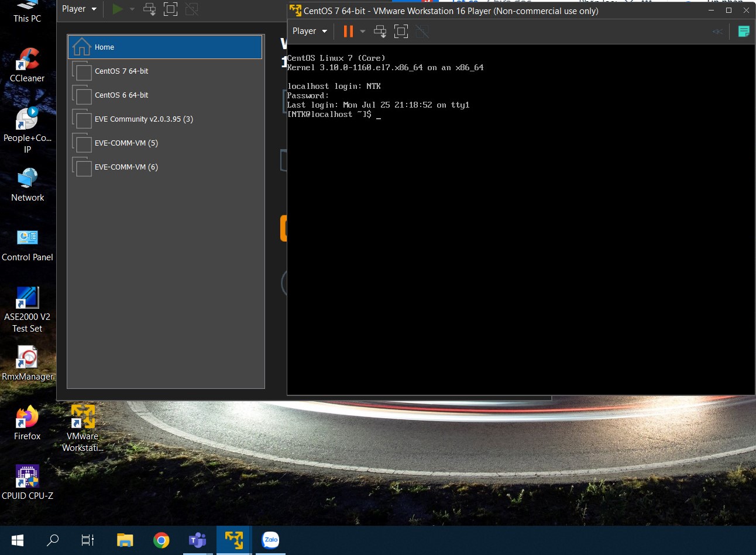
Task: Pause the CentOS 7 virtual machine
Action: 348,32
